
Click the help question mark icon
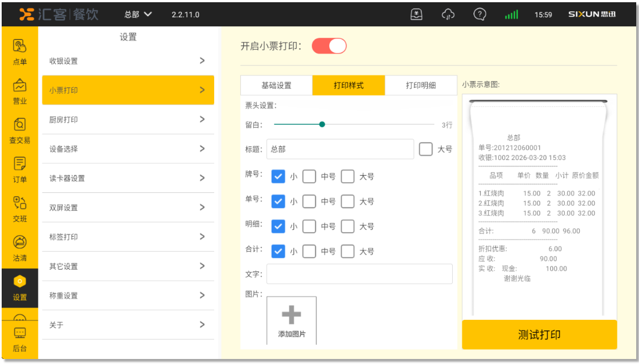pyautogui.click(x=479, y=15)
